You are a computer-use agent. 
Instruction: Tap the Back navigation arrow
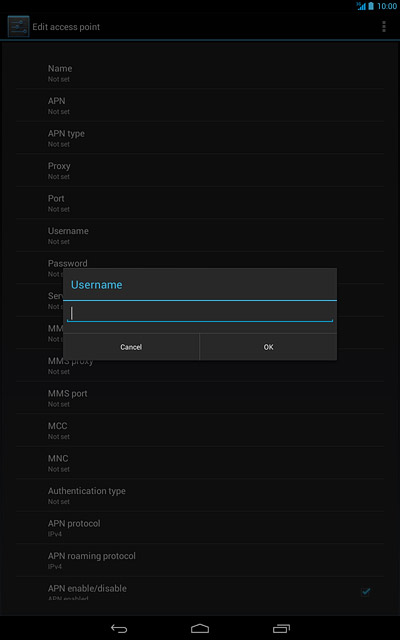pos(119,629)
